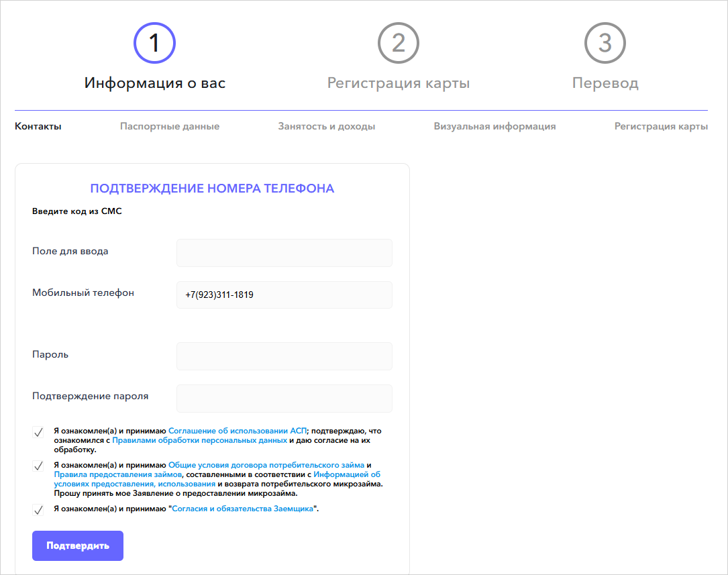
Task: Open the Регистрация карты sub-tab
Action: coord(661,126)
